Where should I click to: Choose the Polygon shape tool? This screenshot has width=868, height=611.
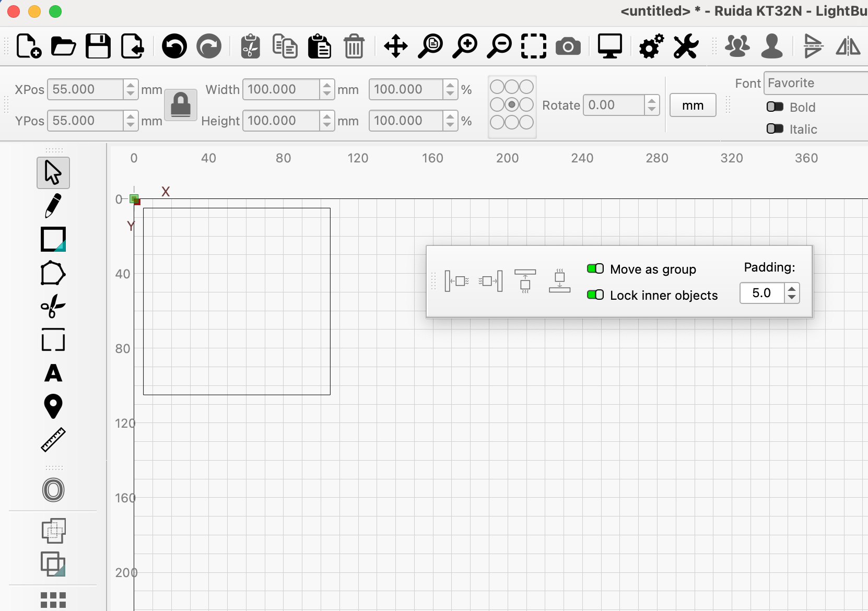[x=53, y=273]
